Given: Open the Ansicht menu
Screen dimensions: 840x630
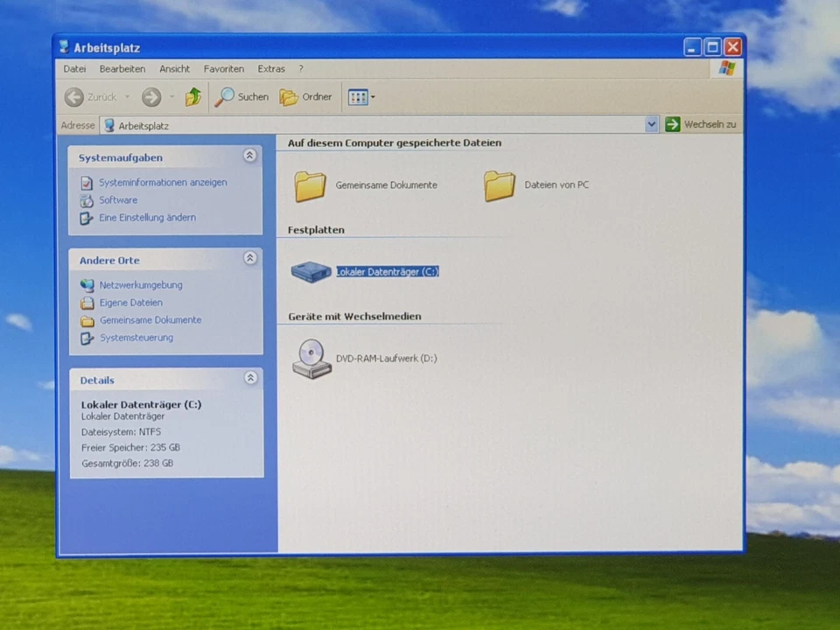Looking at the screenshot, I should pos(175,68).
